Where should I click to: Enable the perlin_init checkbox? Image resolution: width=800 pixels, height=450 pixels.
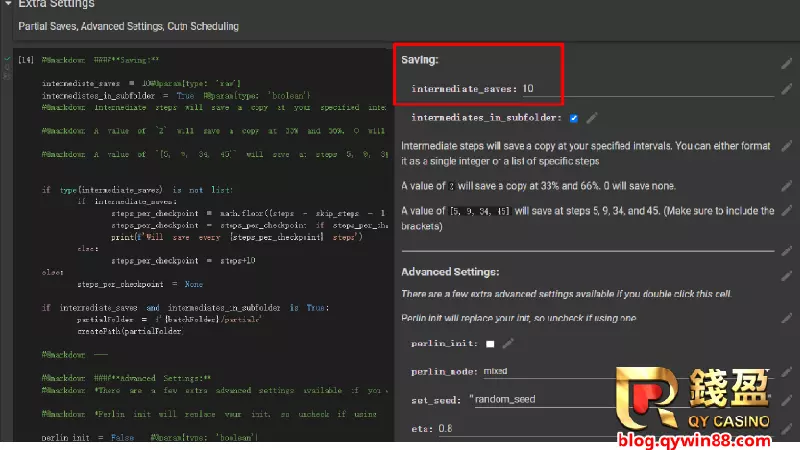point(489,344)
